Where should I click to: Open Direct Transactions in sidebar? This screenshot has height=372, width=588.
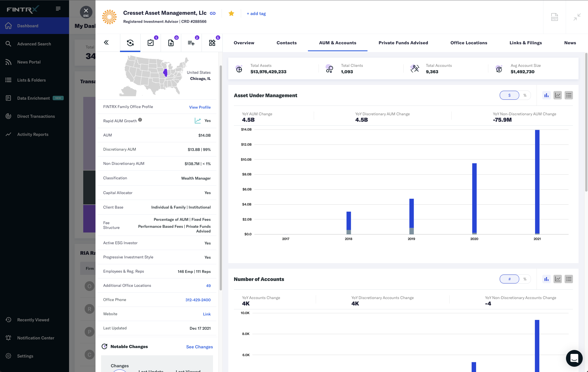point(35,116)
